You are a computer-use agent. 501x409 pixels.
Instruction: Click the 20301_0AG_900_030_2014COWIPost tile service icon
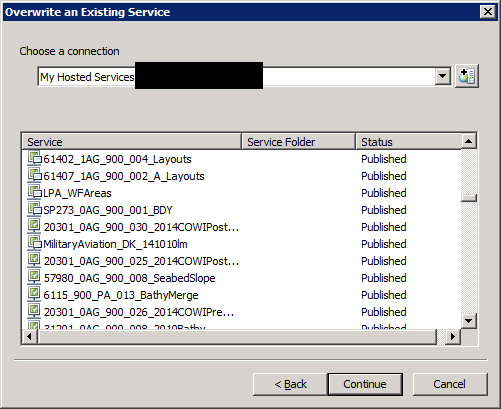34,226
